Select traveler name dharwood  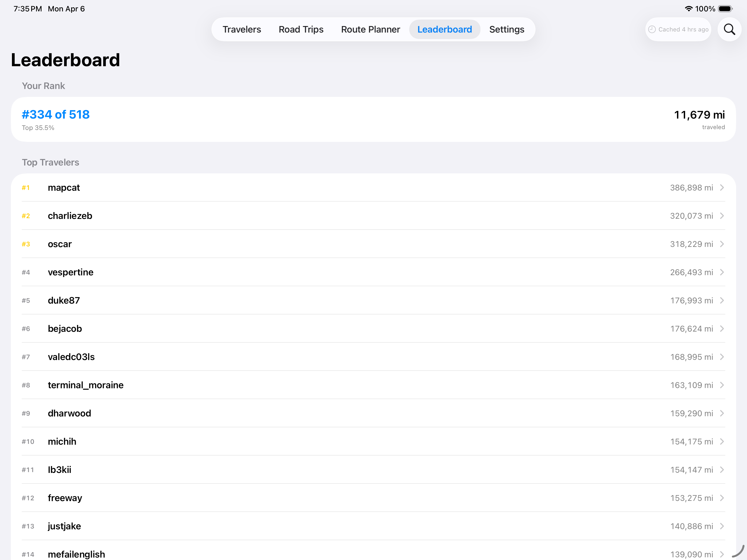[x=69, y=413]
